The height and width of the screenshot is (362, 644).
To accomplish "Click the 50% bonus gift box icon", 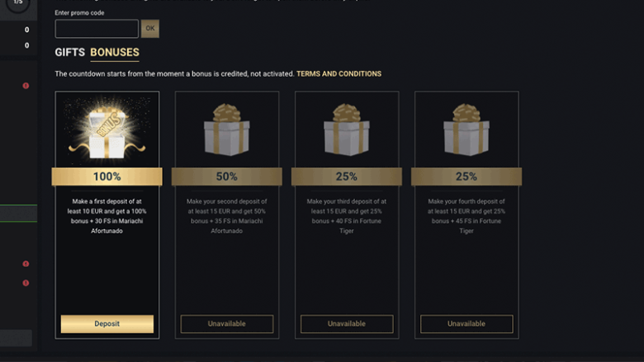I will pyautogui.click(x=227, y=132).
